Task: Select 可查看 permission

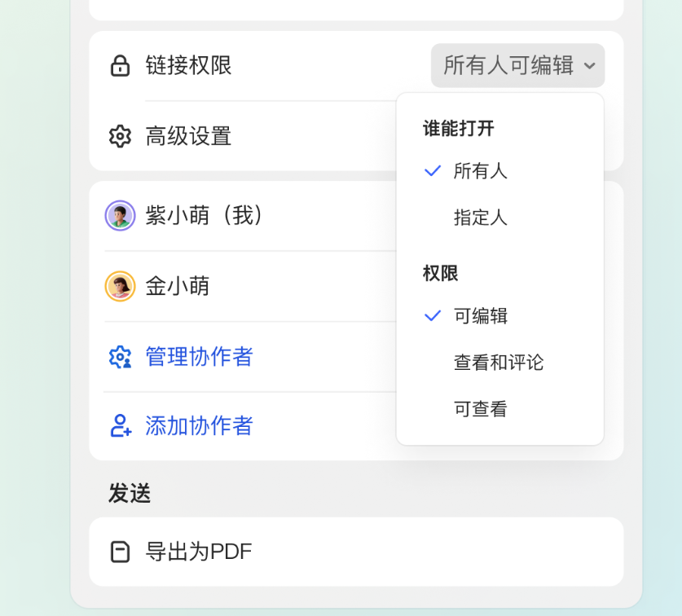Action: pyautogui.click(x=480, y=409)
